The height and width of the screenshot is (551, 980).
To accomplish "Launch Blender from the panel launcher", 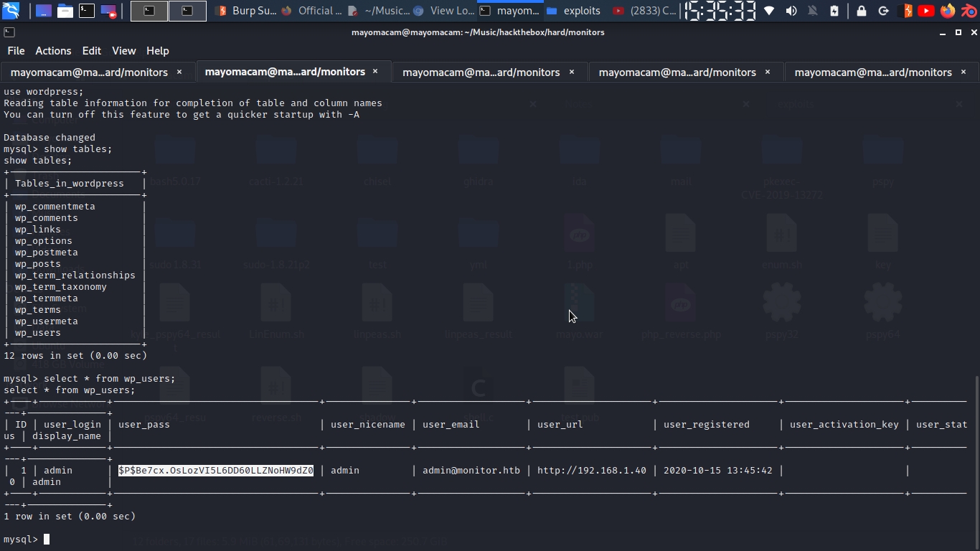I will [969, 11].
